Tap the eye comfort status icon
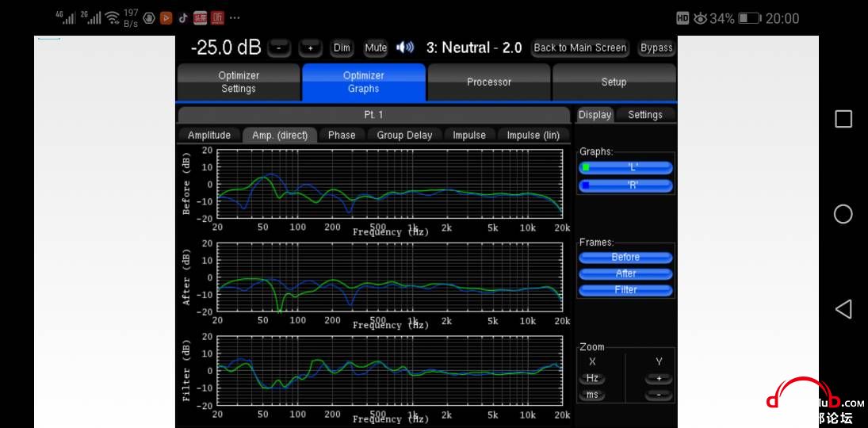Screen dimensions: 868x428 pos(700,19)
